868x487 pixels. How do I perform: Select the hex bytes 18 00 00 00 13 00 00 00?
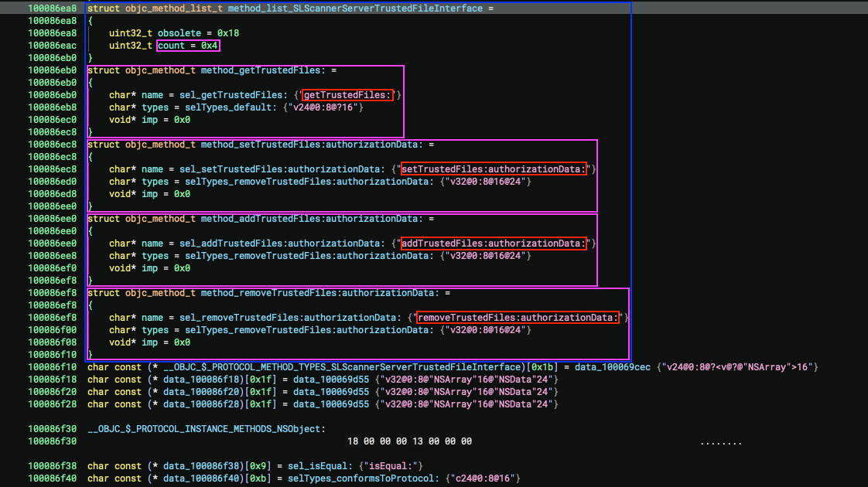(410, 441)
